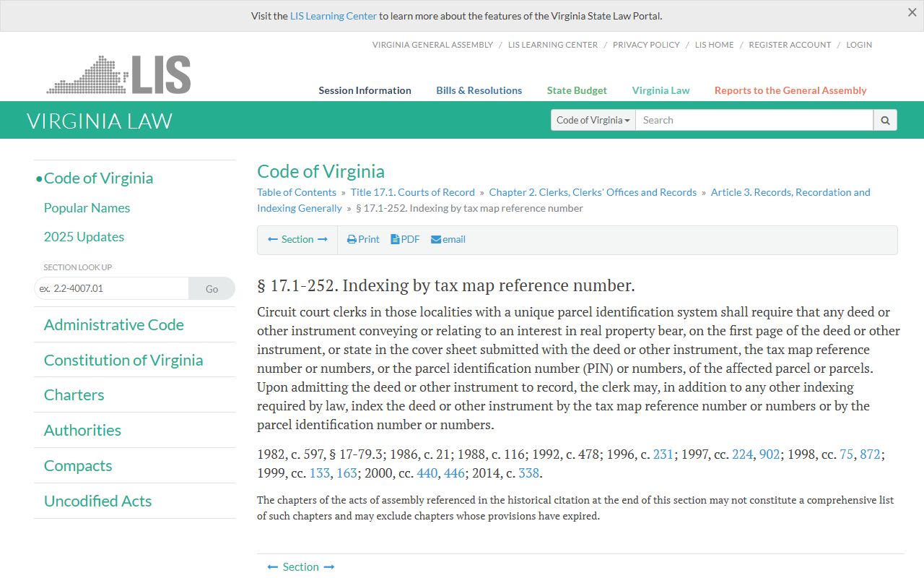
Task: Click Chapter 2 Clerks breadcrumb
Action: 593,192
